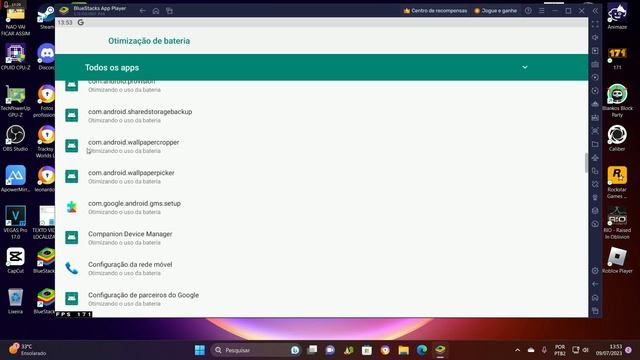Click the BlueStacks taskbar icon
Image resolution: width=640 pixels, height=360 pixels.
pyautogui.click(x=440, y=350)
